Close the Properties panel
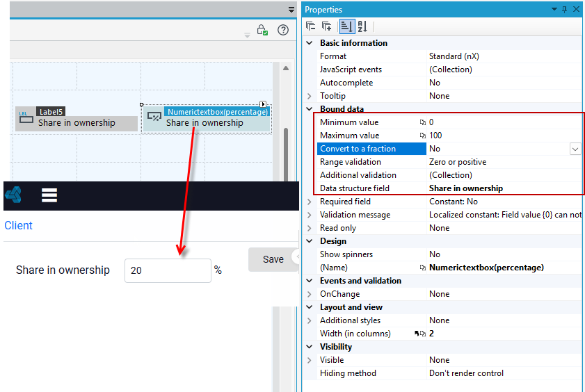This screenshot has height=392, width=585. tap(576, 9)
